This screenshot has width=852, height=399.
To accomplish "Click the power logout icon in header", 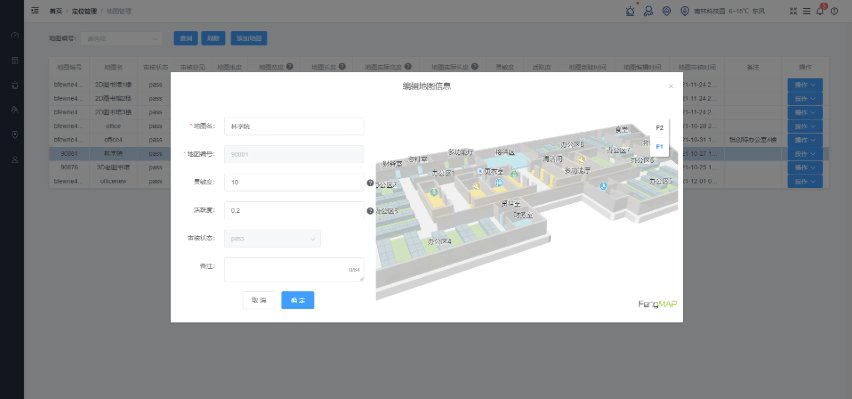I will click(835, 11).
